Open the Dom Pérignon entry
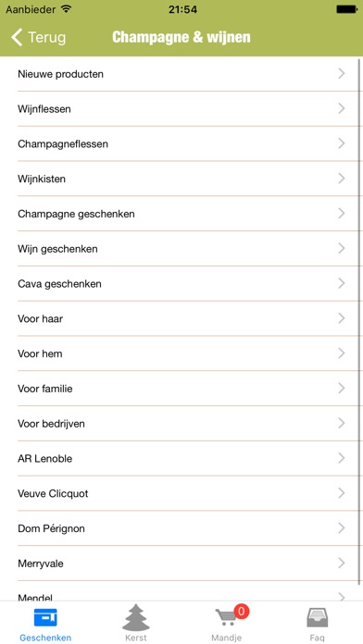Image resolution: width=363 pixels, height=644 pixels. pos(181,528)
